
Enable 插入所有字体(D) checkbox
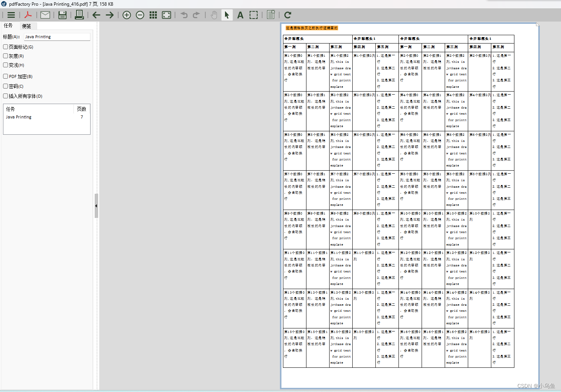6,96
